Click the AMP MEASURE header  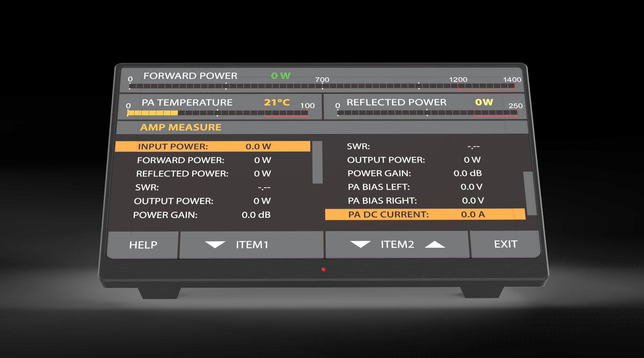tap(181, 127)
